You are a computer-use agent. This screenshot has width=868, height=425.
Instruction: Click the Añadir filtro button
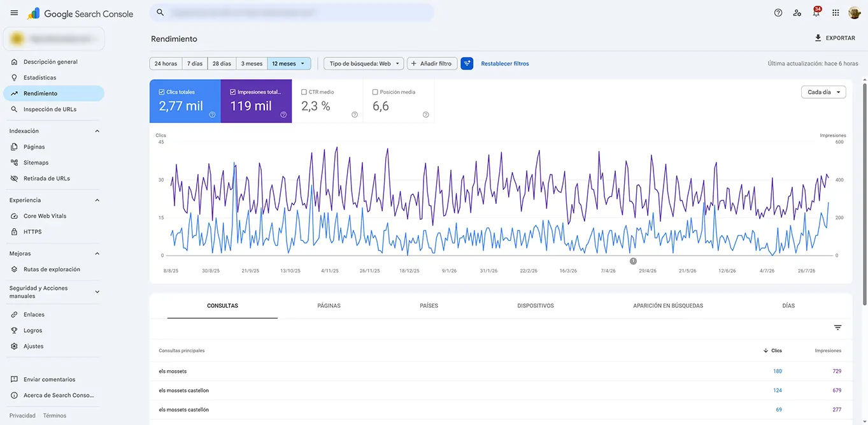click(432, 64)
